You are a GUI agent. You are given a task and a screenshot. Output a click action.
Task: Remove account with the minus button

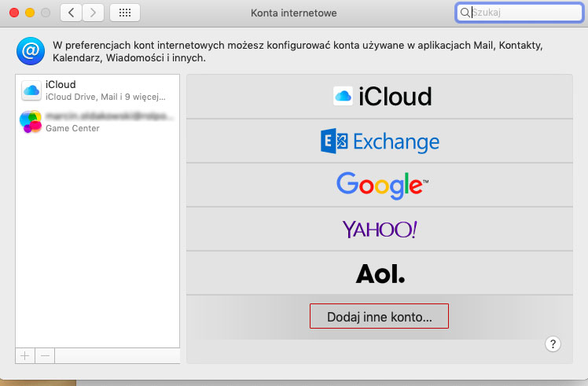(x=45, y=355)
